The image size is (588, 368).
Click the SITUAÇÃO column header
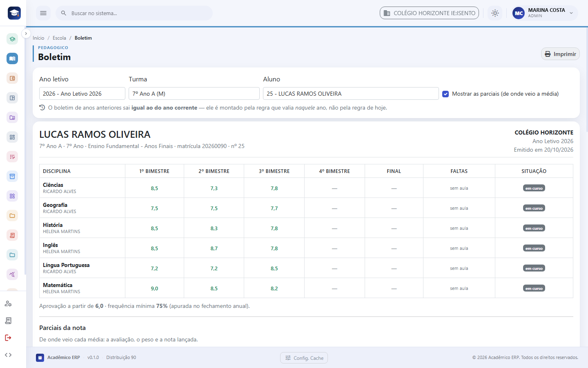[534, 171]
